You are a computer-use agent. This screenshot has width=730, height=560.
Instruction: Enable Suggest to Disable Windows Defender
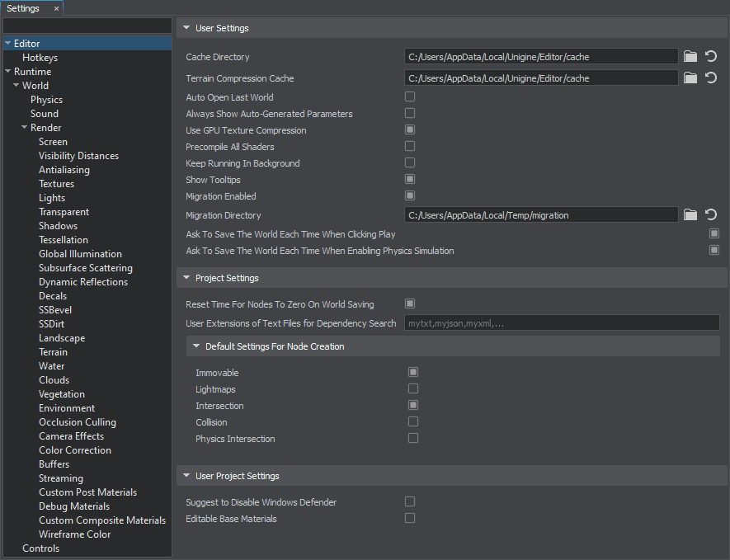410,501
